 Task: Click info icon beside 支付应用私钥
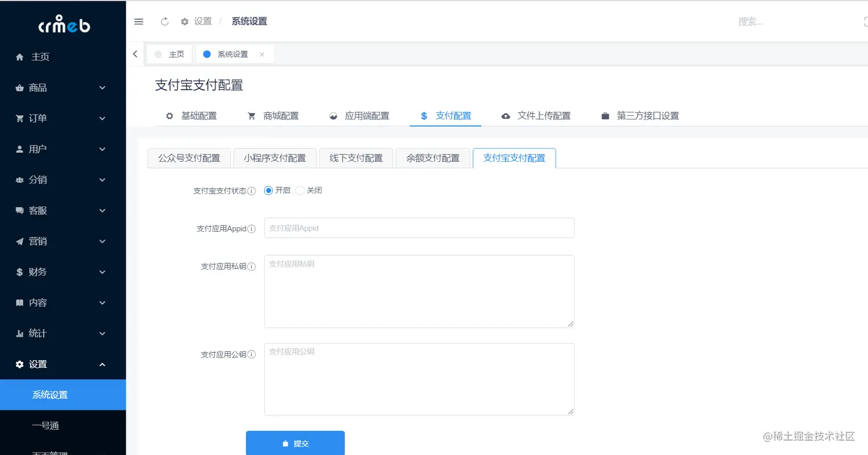coord(251,267)
